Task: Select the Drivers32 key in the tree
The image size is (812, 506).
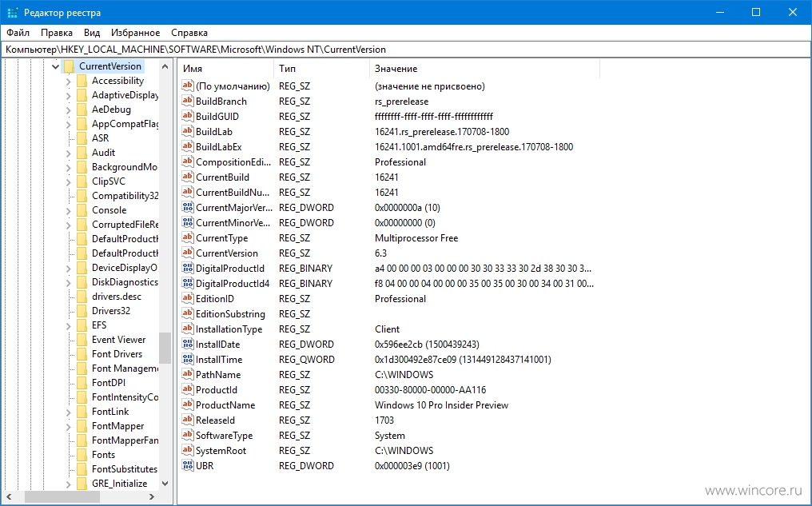Action: pos(111,311)
